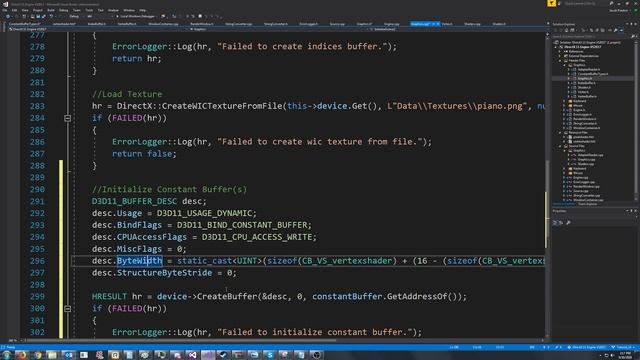640x360 pixels.
Task: Click D3D11_USAGE_DYNAMIC on line 292
Action: click(204, 213)
